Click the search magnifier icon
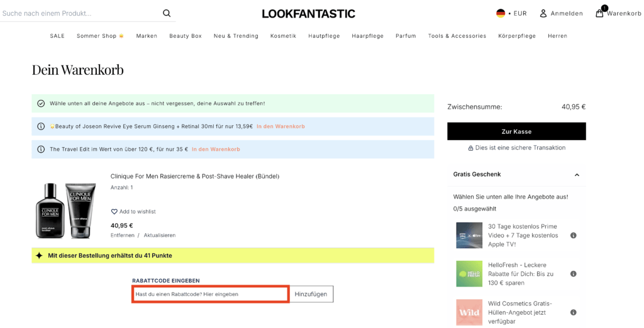This screenshot has width=644, height=328. [166, 13]
